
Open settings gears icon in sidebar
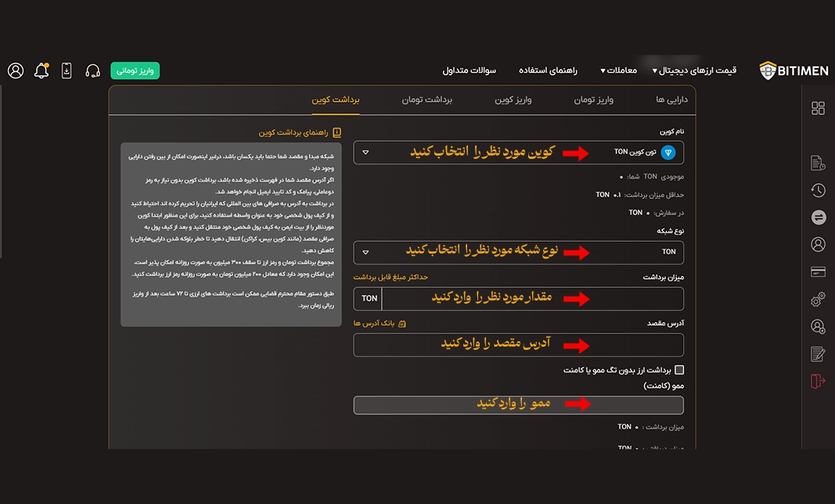pyautogui.click(x=818, y=299)
